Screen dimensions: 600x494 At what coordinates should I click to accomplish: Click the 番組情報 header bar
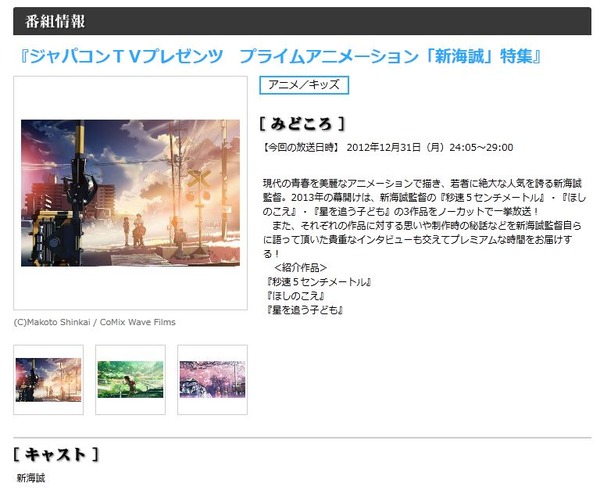302,21
